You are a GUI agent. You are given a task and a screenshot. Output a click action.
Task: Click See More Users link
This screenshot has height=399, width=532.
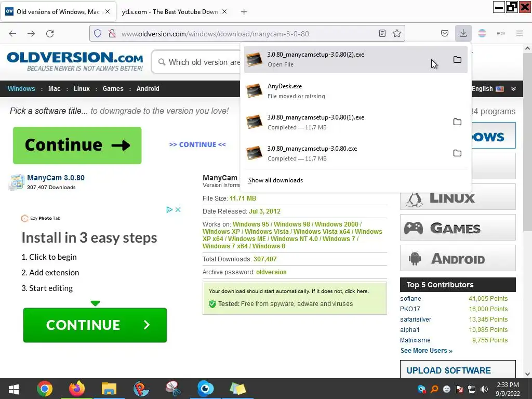click(x=426, y=351)
